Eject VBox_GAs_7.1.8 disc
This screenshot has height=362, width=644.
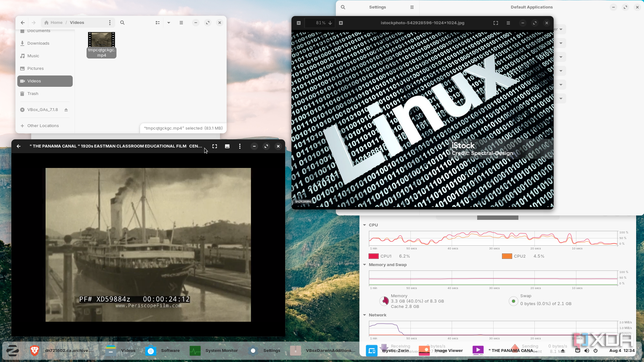tap(66, 110)
